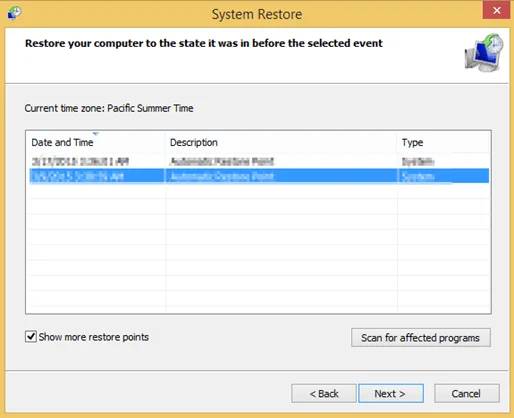
Task: Click the System Restore title text
Action: click(x=257, y=14)
